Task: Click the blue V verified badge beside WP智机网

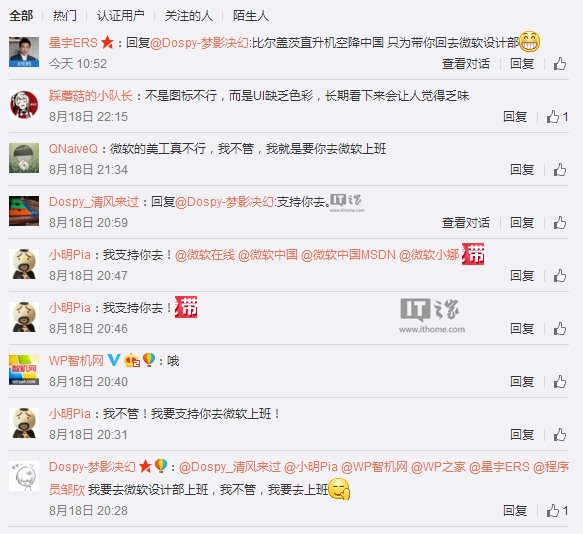Action: [x=114, y=360]
